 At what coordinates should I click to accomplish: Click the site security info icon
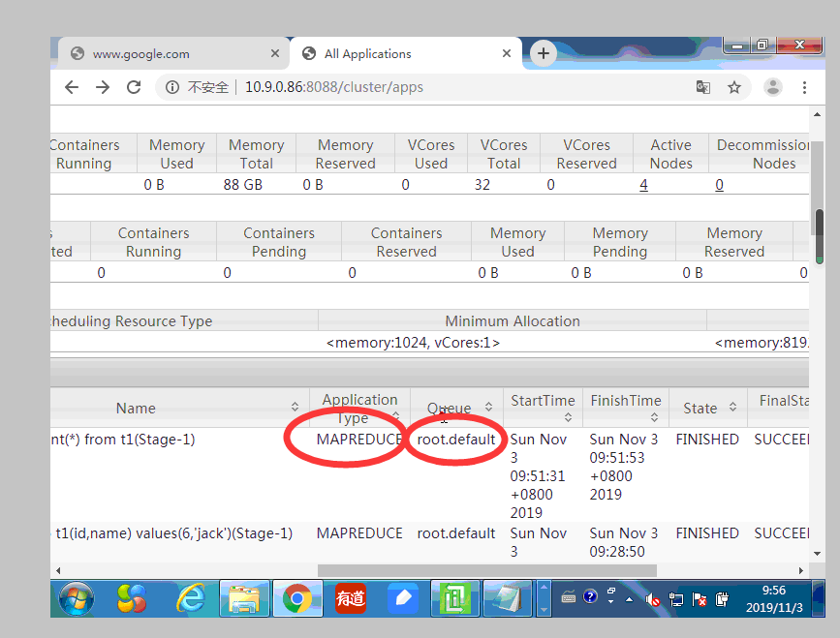tap(172, 87)
